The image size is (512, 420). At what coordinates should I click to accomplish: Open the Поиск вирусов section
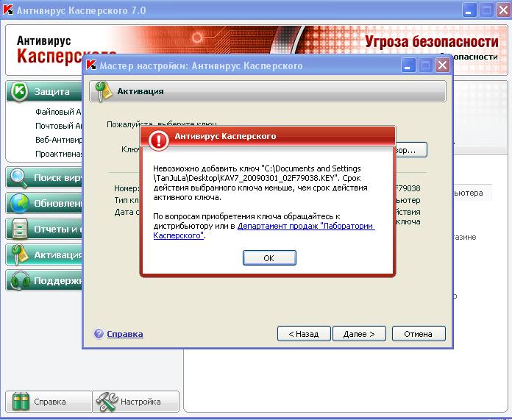pos(44,178)
